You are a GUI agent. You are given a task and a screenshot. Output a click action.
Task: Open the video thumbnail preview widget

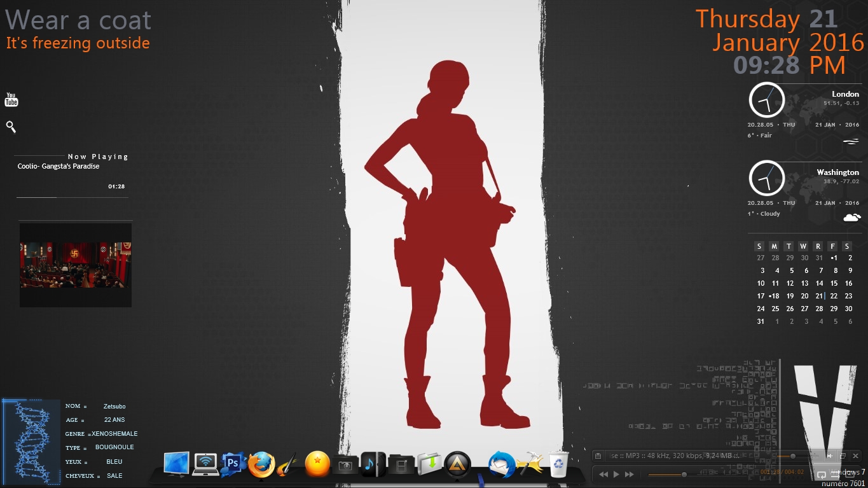pos(76,264)
